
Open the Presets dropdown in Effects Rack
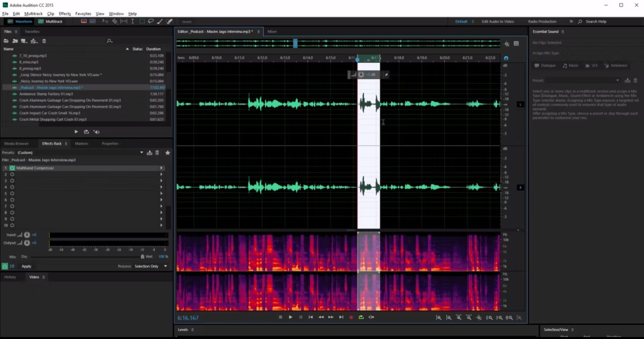(142, 153)
